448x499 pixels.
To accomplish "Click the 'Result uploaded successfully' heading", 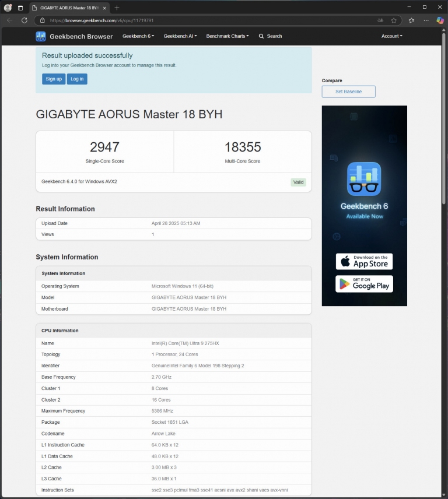I will point(87,55).
